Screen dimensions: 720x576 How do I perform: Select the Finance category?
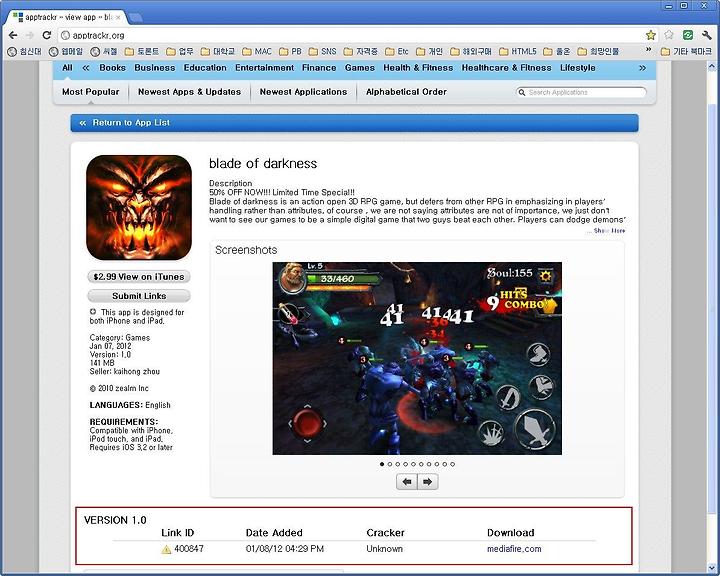(319, 68)
